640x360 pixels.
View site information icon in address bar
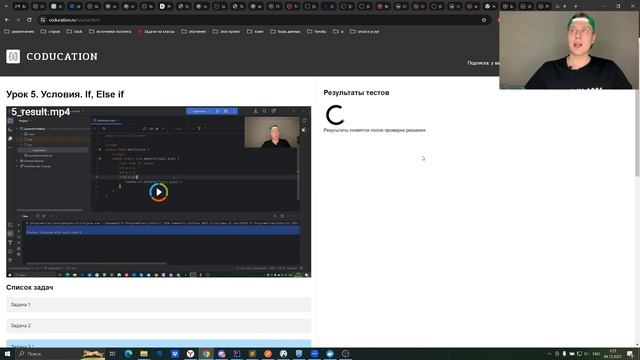pos(43,20)
